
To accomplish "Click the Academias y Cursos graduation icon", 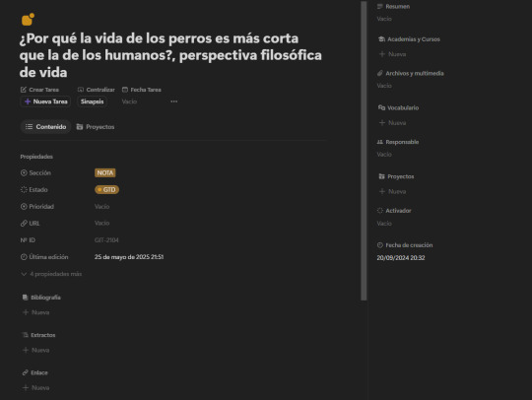I will pyautogui.click(x=381, y=39).
